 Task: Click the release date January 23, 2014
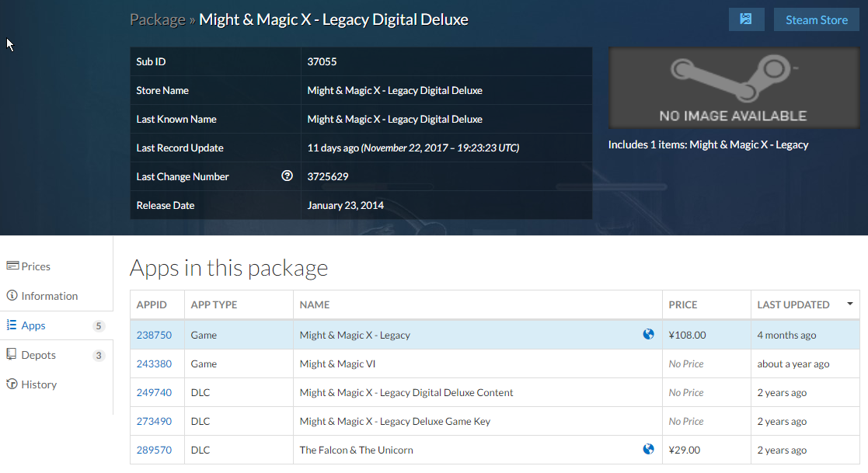click(x=346, y=205)
